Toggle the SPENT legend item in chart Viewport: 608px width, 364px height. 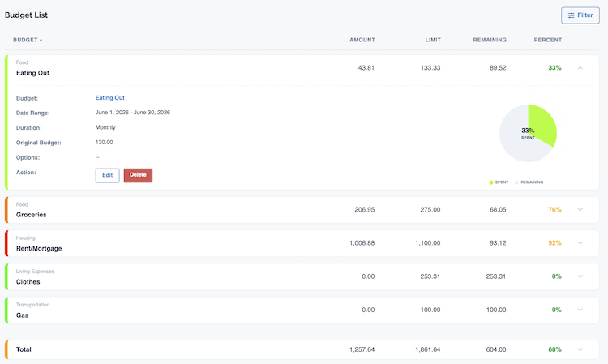click(x=499, y=182)
